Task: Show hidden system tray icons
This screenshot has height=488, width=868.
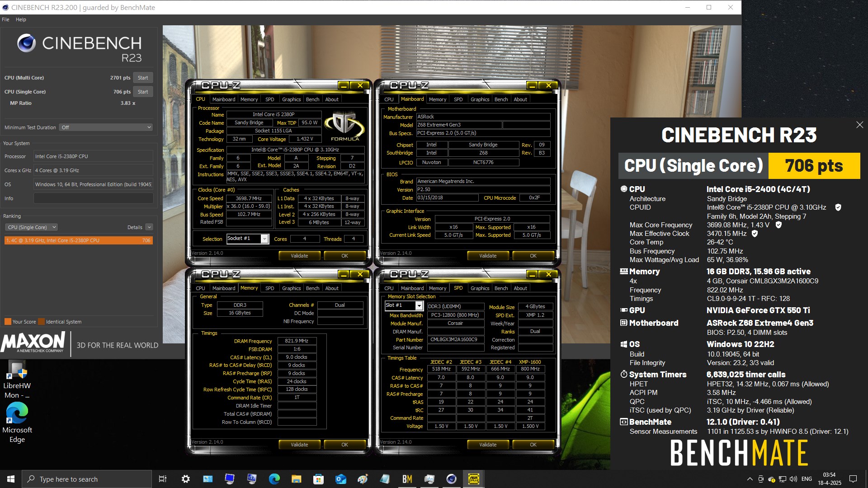Action: [750, 479]
